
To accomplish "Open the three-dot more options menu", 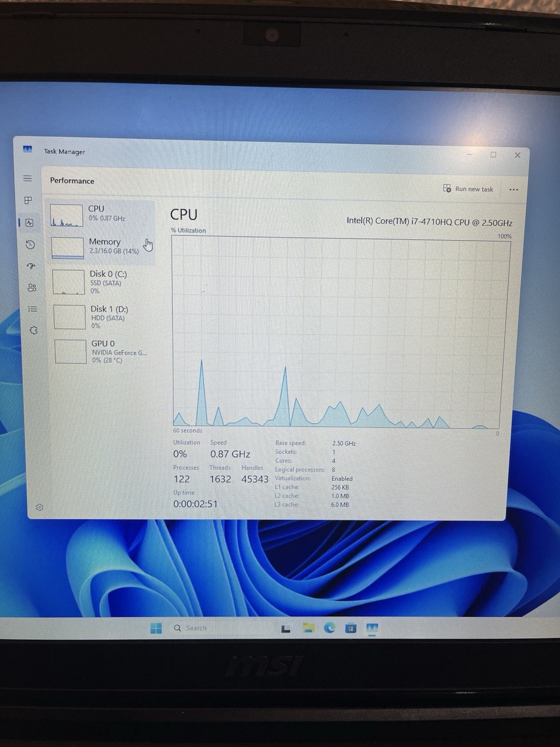I will coord(513,190).
